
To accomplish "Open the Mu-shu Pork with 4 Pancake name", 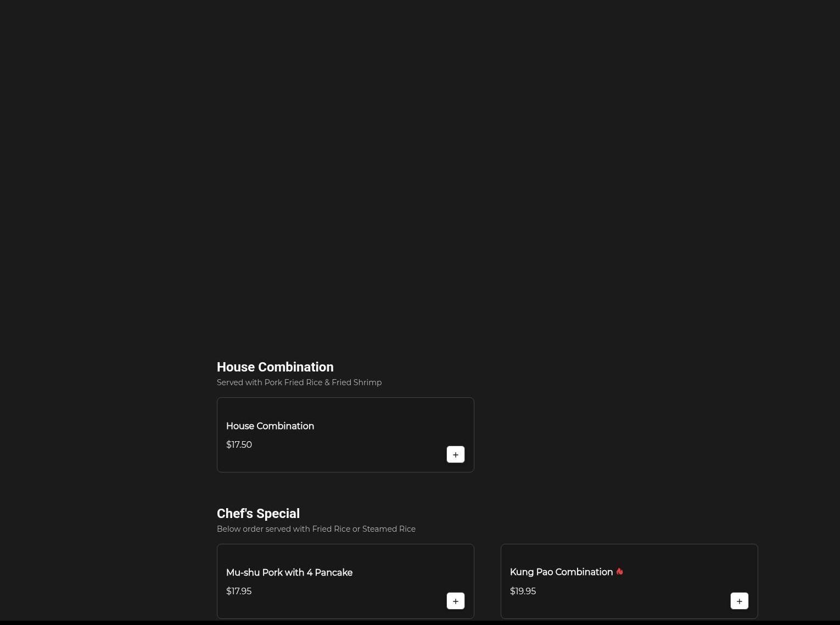I will pos(289,572).
